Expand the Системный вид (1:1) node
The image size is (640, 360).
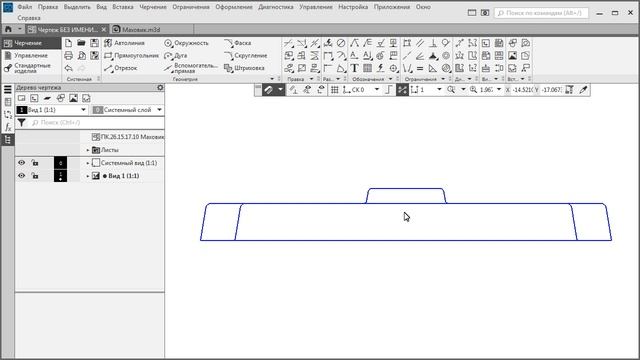(88, 163)
